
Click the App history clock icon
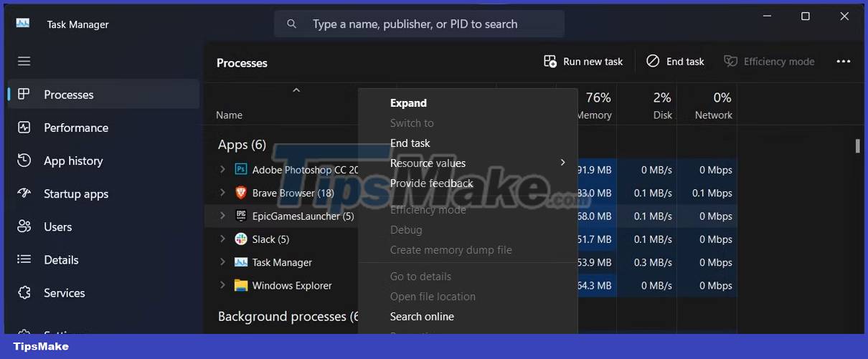coord(24,161)
